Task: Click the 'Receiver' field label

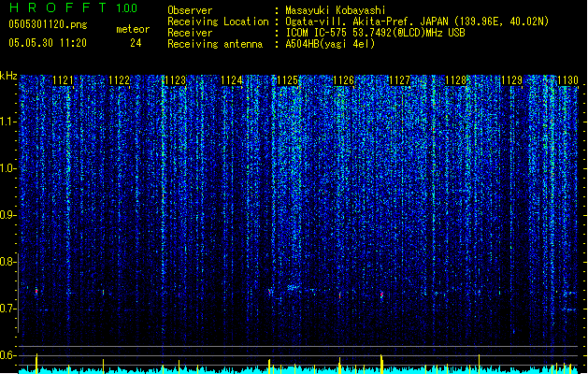Action: (x=190, y=33)
